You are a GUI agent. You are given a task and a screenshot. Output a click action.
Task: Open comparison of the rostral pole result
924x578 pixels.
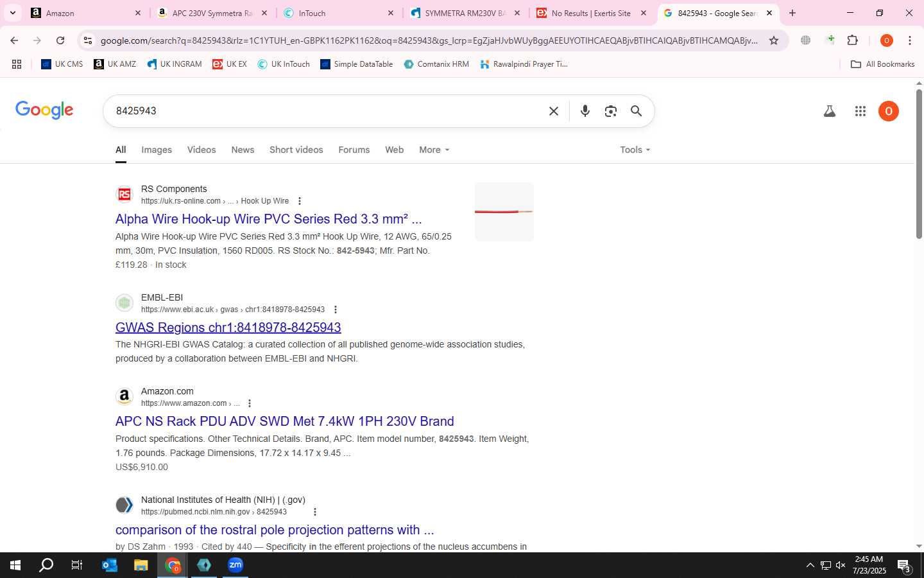[275, 530]
